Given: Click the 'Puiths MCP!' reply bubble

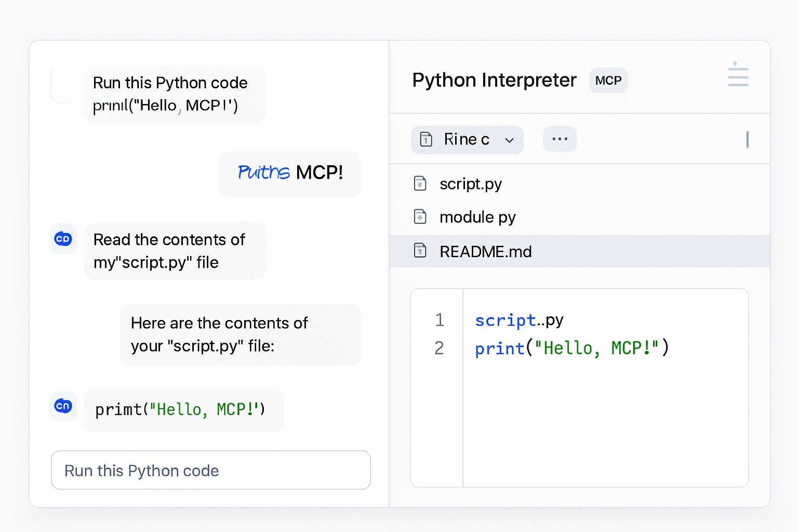Looking at the screenshot, I should click(290, 174).
